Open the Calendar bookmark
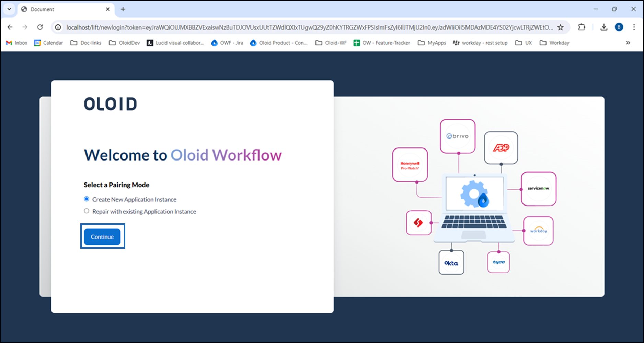 [x=48, y=43]
